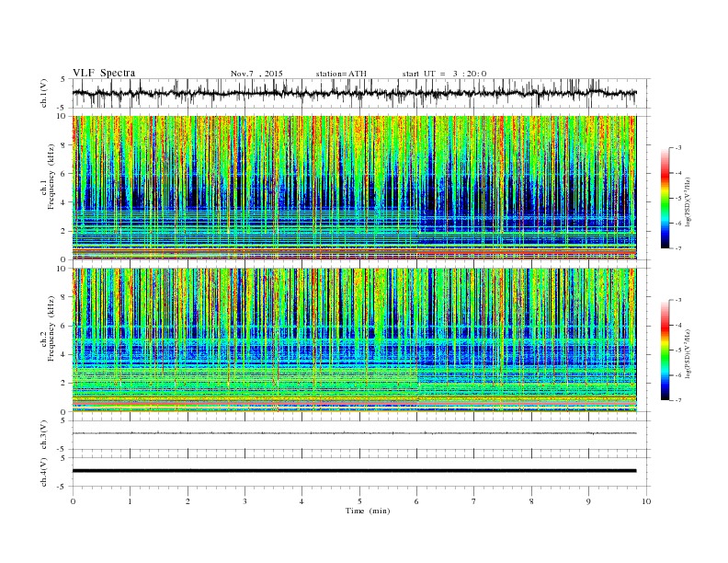Click the "ch.1(V)" waveform axis label
This screenshot has height=563, width=728.
pyautogui.click(x=43, y=93)
